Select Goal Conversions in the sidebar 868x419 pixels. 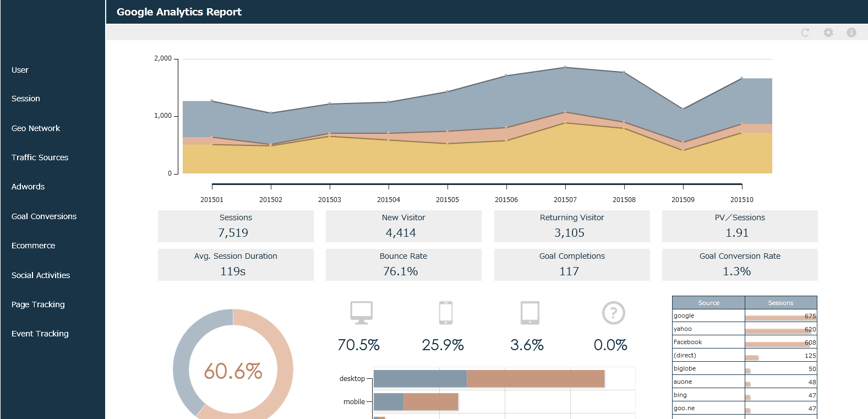[x=44, y=216]
